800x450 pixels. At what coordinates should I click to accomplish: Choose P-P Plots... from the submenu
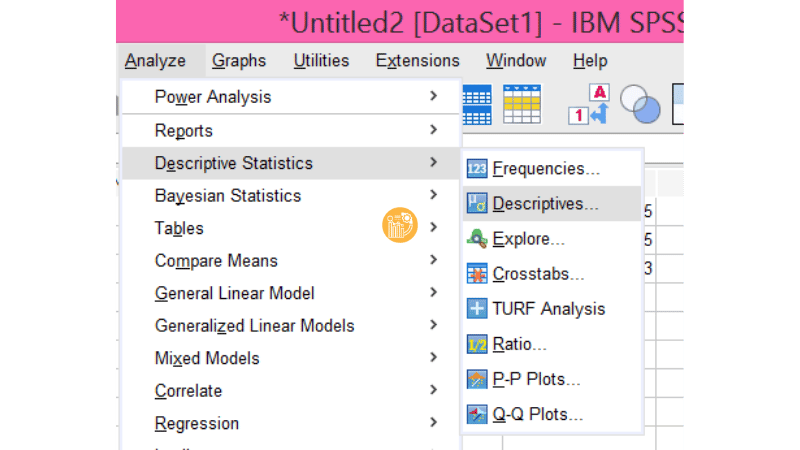pyautogui.click(x=552, y=380)
